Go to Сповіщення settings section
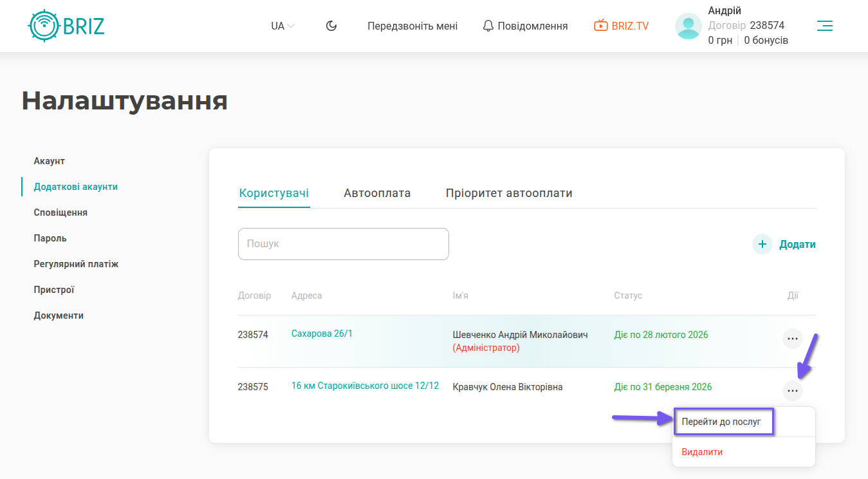The width and height of the screenshot is (868, 479). click(60, 212)
